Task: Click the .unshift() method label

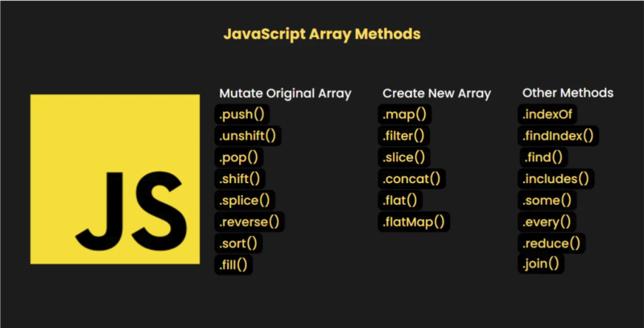Action: (248, 135)
